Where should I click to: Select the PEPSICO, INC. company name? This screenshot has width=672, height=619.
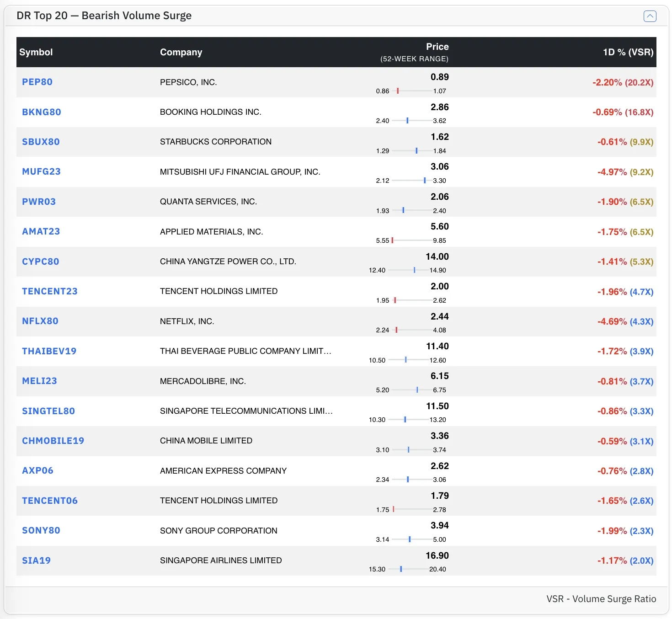(188, 82)
